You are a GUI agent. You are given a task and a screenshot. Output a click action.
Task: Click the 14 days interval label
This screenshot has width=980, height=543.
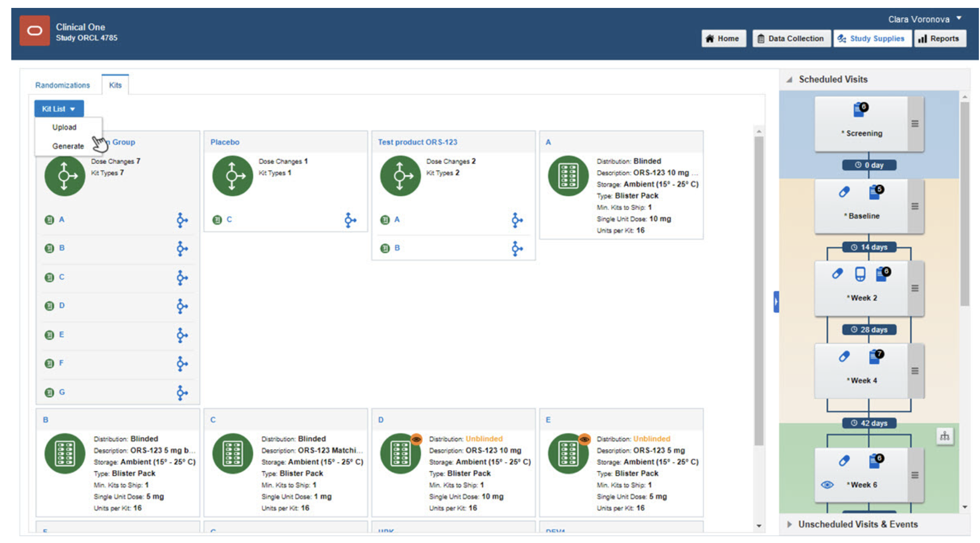click(x=869, y=247)
